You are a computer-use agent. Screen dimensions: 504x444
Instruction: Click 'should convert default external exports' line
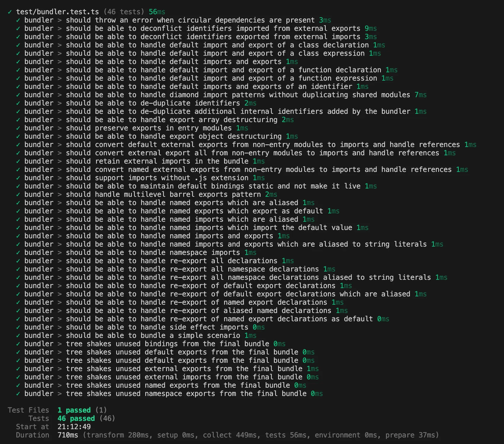tap(246, 145)
